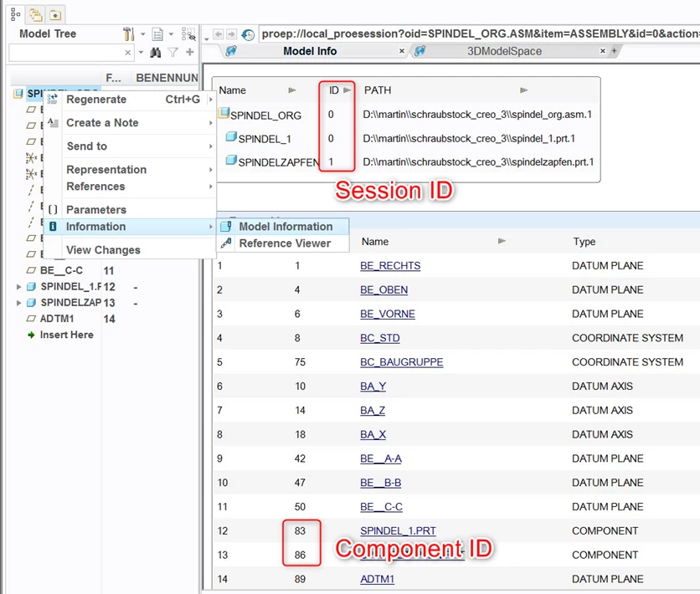Open the SPINDEL_1.PRT link

(399, 530)
